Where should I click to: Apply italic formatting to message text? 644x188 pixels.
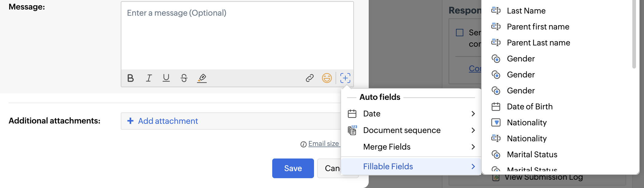[x=149, y=78]
